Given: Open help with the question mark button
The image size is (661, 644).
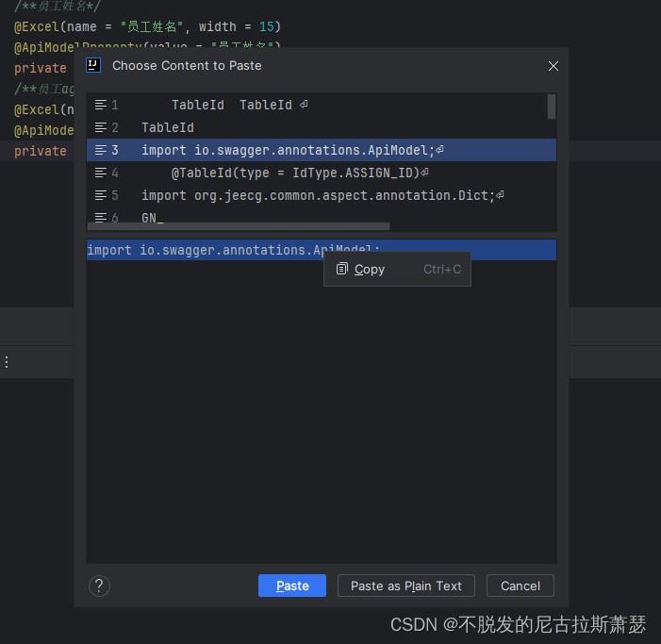Looking at the screenshot, I should [100, 586].
